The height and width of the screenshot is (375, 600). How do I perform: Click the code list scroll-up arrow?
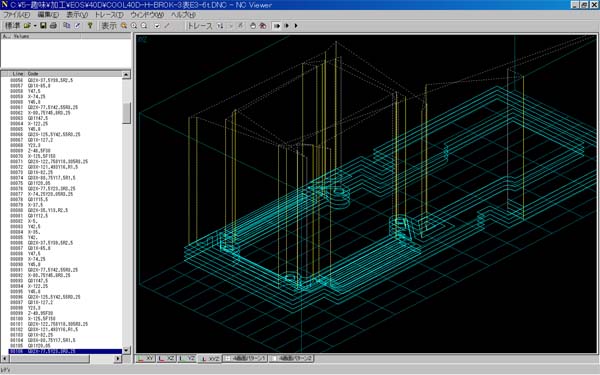click(x=126, y=75)
